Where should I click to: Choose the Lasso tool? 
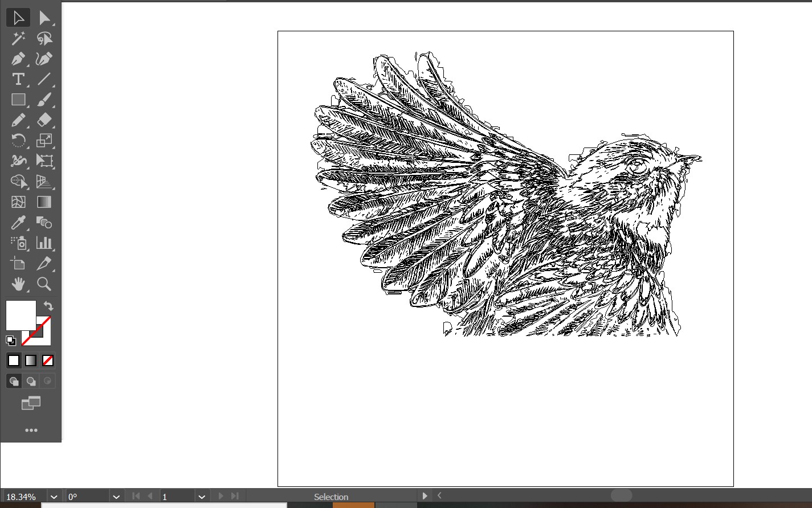click(x=44, y=38)
